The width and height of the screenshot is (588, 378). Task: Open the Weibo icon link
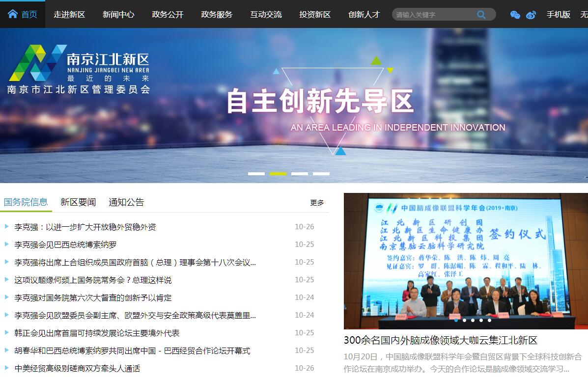pos(531,15)
